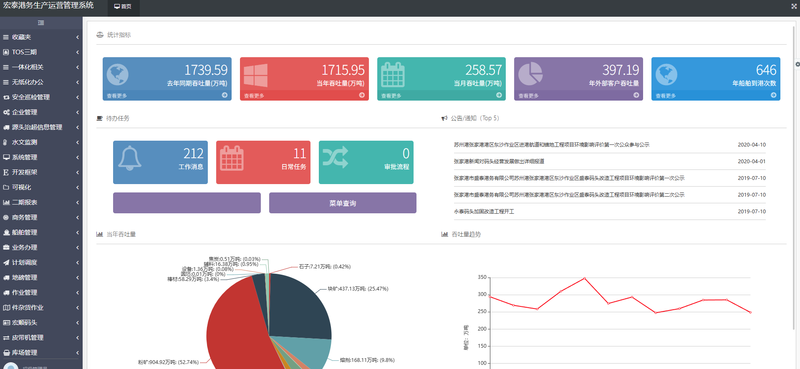Click the 菜单查询 button
Screen dimensions: 800x369
342,203
